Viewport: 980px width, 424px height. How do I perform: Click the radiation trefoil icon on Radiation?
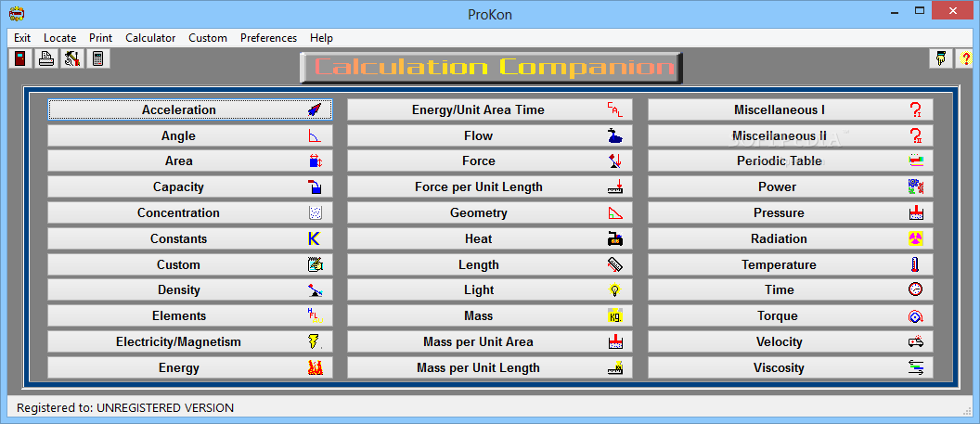[916, 238]
